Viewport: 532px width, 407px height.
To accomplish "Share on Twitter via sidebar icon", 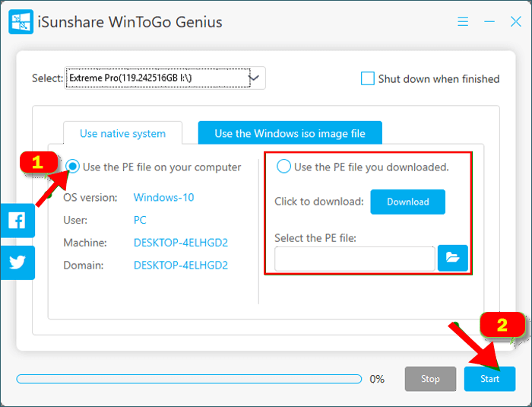I will click(17, 262).
